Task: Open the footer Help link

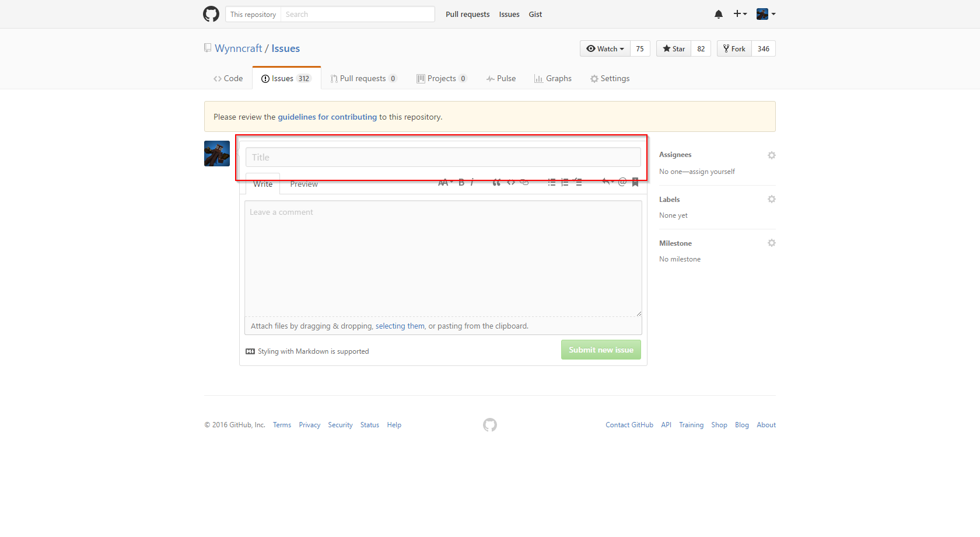Action: [394, 425]
